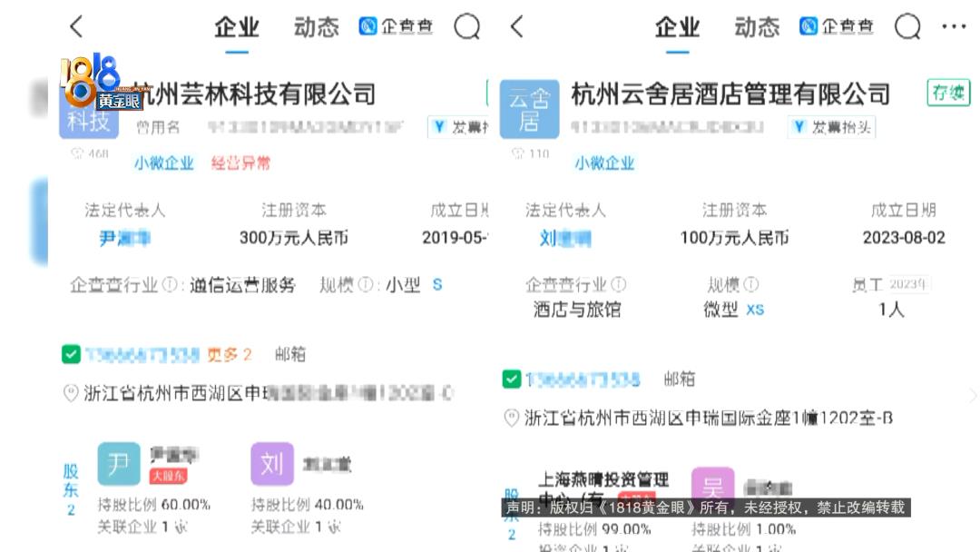Viewport: 980px width, 552px height.
Task: Tap the 存续 status badge
Action: [x=948, y=93]
